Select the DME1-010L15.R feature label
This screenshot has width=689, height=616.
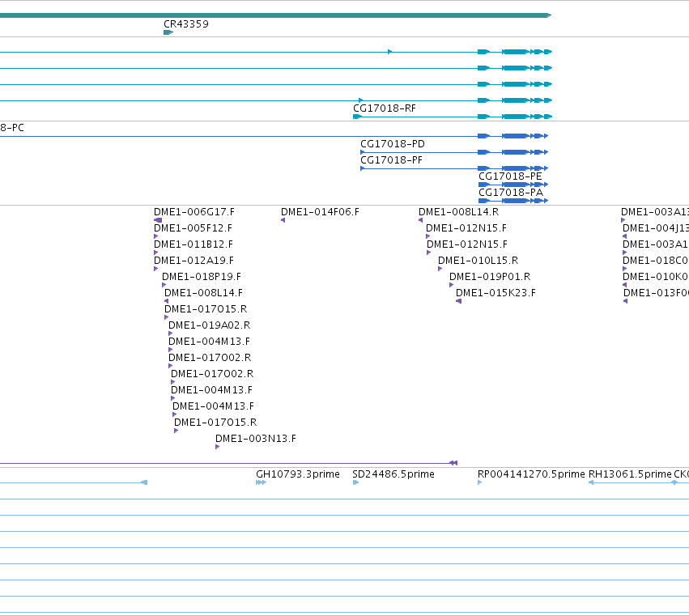[478, 261]
